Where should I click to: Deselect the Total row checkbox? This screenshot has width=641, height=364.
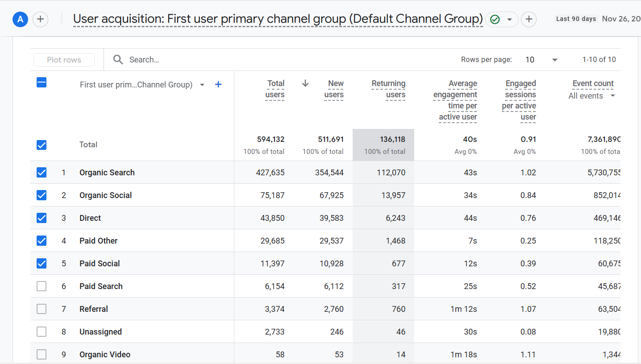coord(42,145)
